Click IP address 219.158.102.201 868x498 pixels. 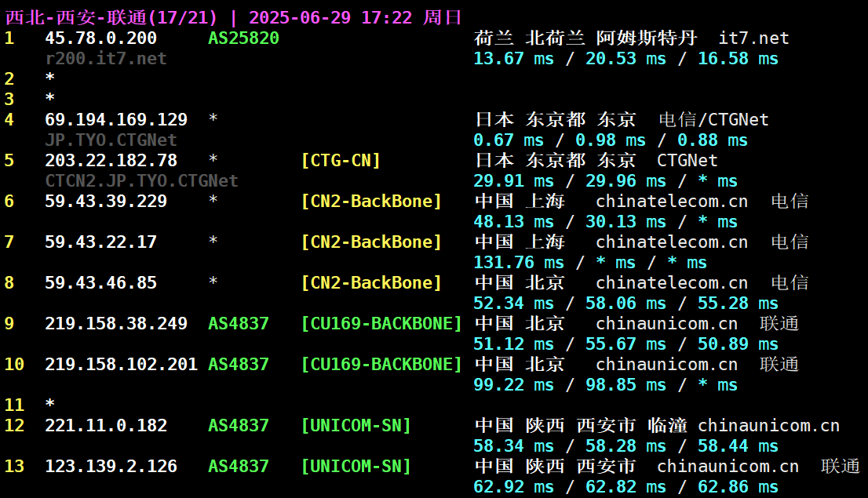click(x=121, y=364)
